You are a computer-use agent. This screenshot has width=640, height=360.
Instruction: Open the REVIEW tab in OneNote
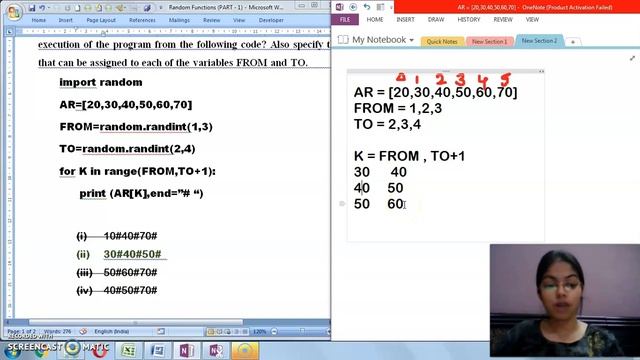coord(503,20)
